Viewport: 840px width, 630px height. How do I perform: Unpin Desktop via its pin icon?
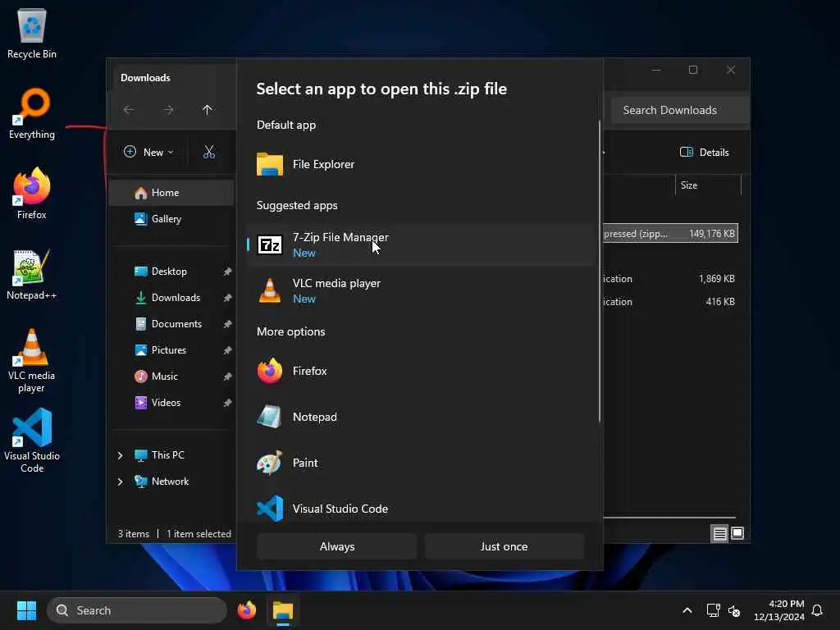click(x=228, y=272)
